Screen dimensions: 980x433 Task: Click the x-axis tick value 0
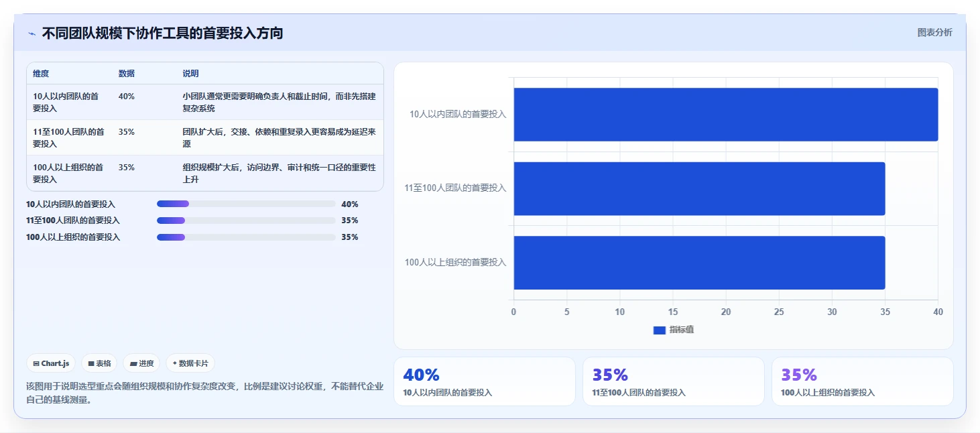[513, 312]
